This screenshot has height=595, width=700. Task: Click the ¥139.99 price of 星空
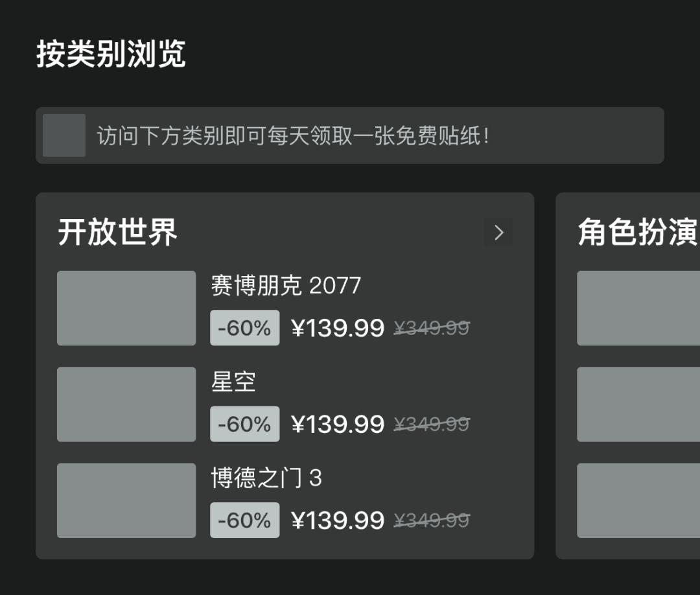point(338,424)
